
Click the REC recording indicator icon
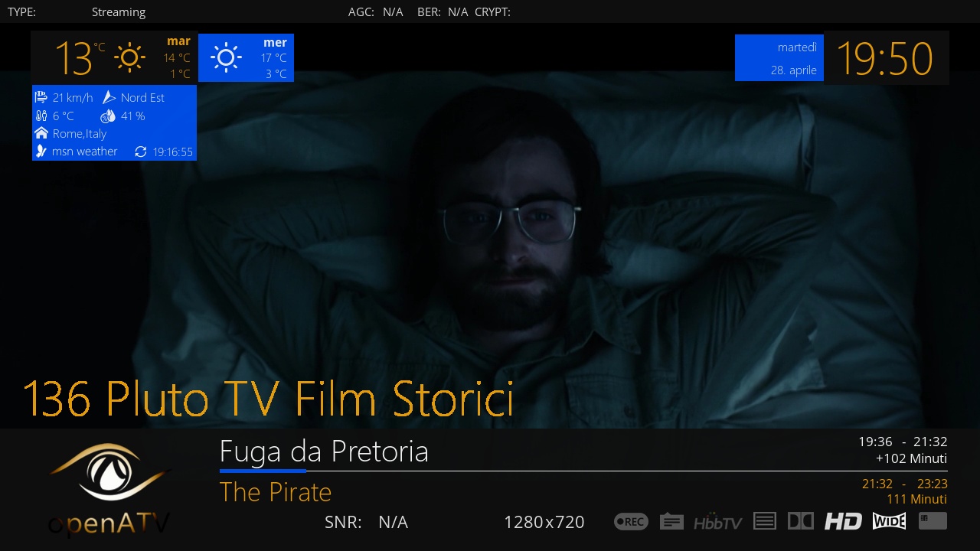click(x=631, y=522)
